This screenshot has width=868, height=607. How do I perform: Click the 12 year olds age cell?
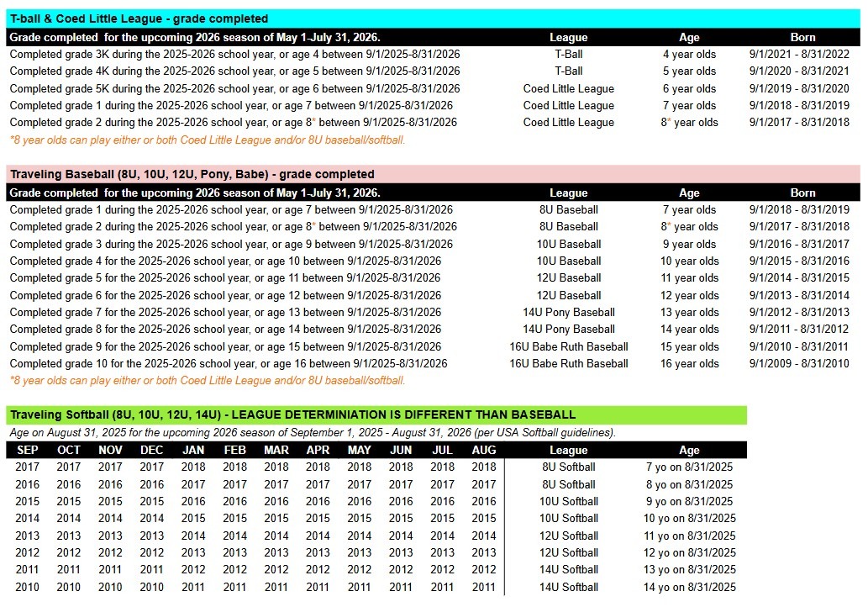[689, 296]
